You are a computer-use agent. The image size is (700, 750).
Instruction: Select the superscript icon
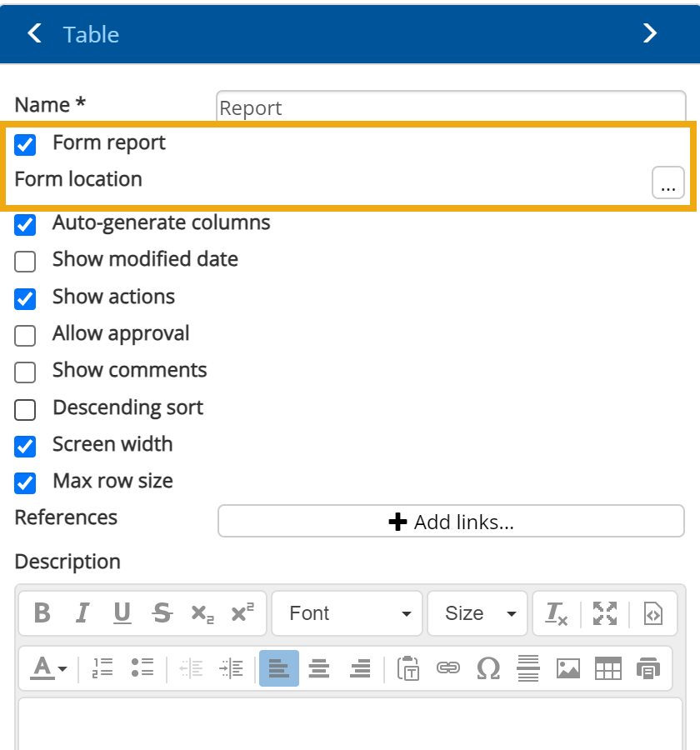click(x=242, y=612)
